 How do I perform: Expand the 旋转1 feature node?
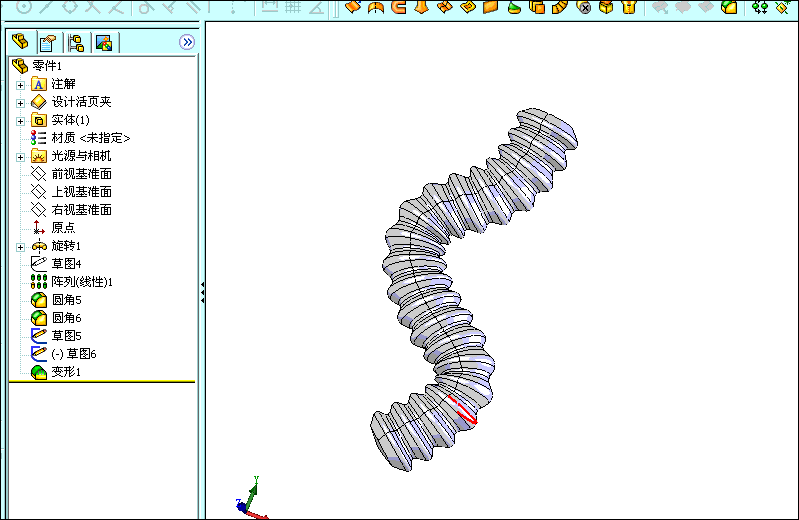point(20,247)
